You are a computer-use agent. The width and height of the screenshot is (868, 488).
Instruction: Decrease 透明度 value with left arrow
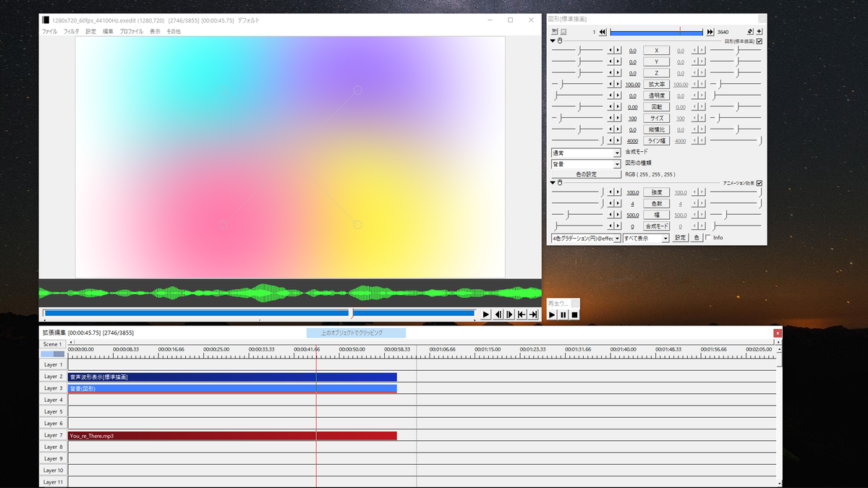610,95
